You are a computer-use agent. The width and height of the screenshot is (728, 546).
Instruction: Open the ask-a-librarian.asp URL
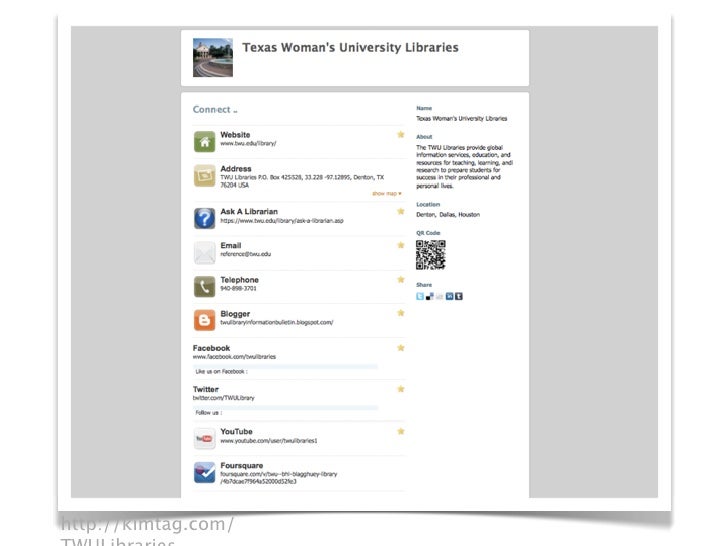[x=282, y=221]
